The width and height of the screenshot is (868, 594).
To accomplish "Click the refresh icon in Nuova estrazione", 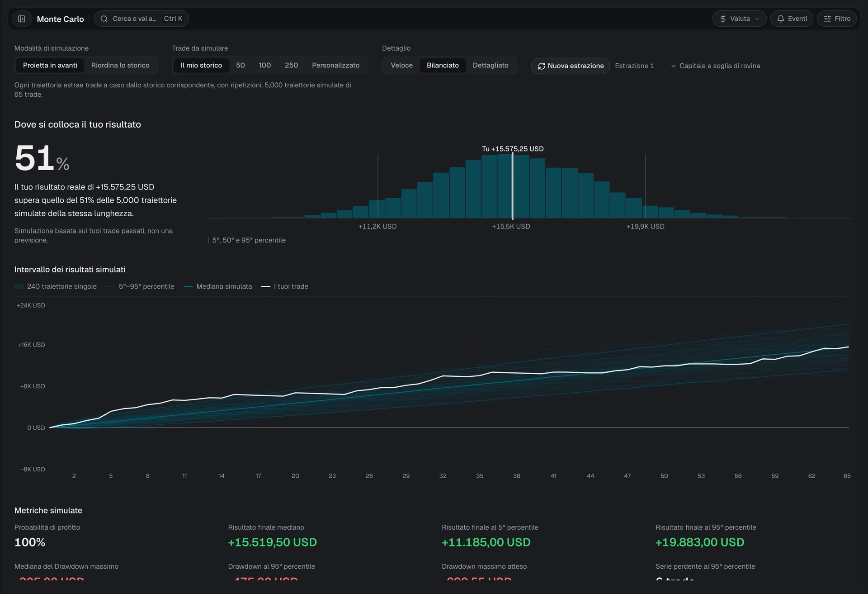I will pyautogui.click(x=541, y=66).
